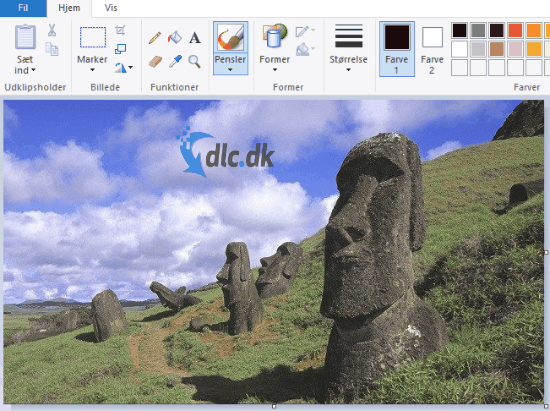Switch to the Vis tab
The image size is (550, 411).
pyautogui.click(x=111, y=8)
